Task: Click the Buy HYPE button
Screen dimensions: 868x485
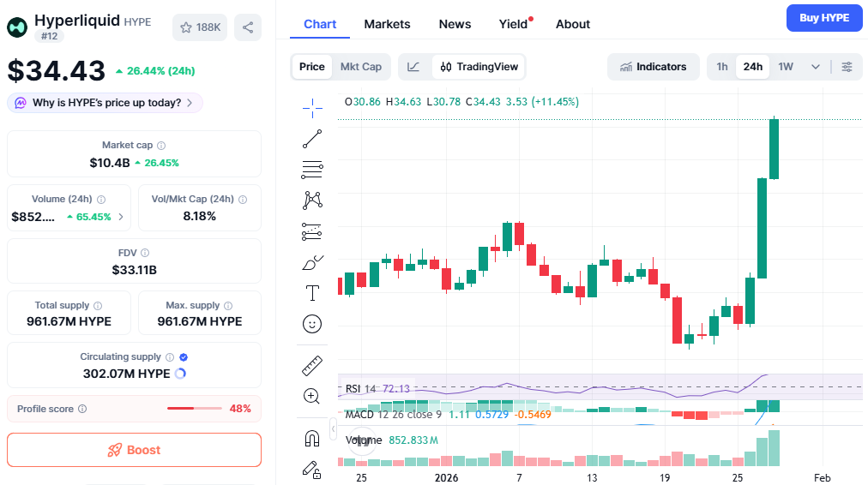Action: click(x=824, y=18)
